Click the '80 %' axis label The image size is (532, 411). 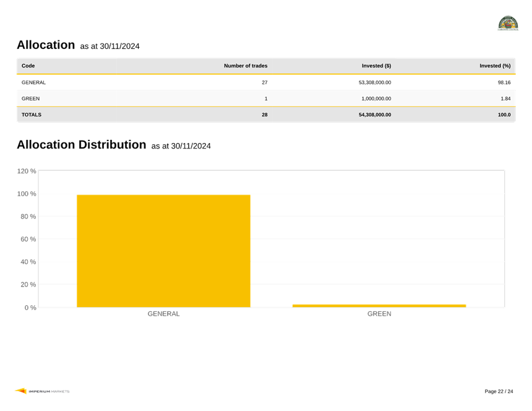[x=28, y=217]
